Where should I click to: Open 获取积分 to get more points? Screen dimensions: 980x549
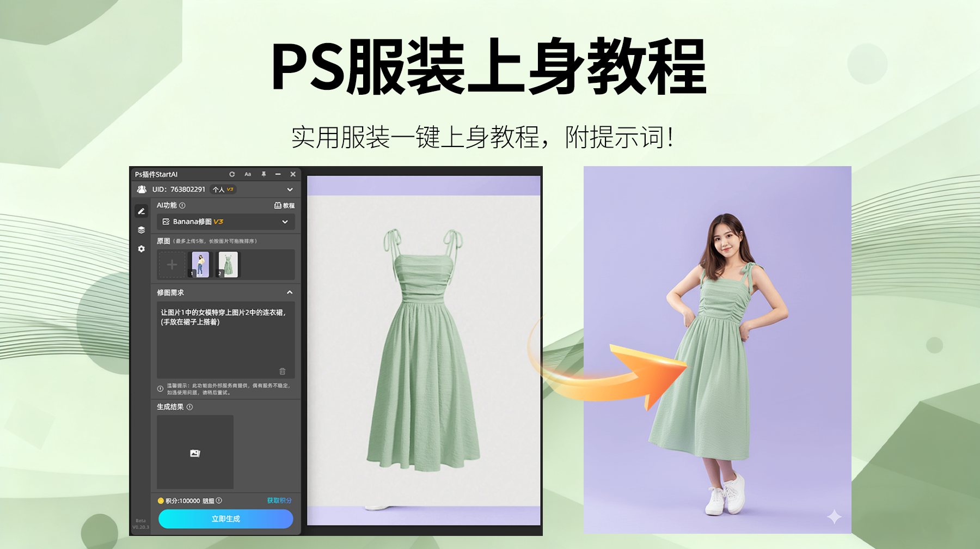coord(279,500)
